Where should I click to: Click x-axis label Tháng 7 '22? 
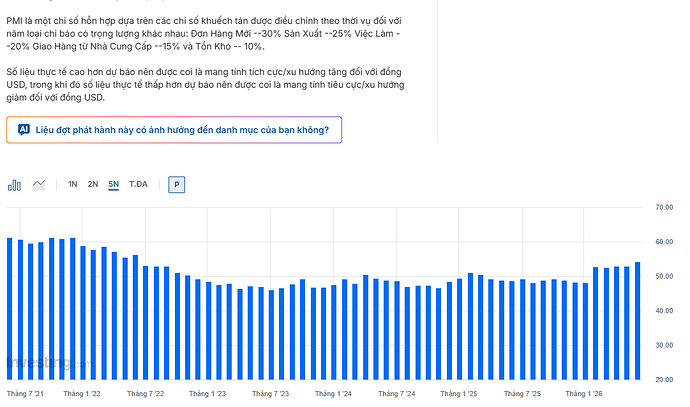pyautogui.click(x=146, y=394)
